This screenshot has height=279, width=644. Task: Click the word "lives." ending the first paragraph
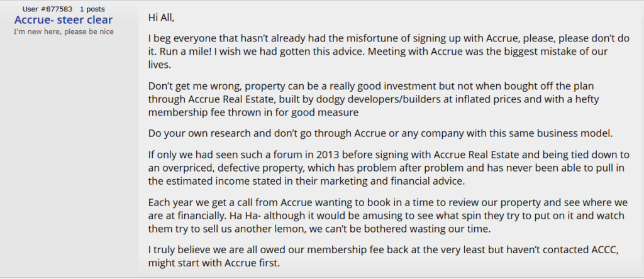pos(158,65)
